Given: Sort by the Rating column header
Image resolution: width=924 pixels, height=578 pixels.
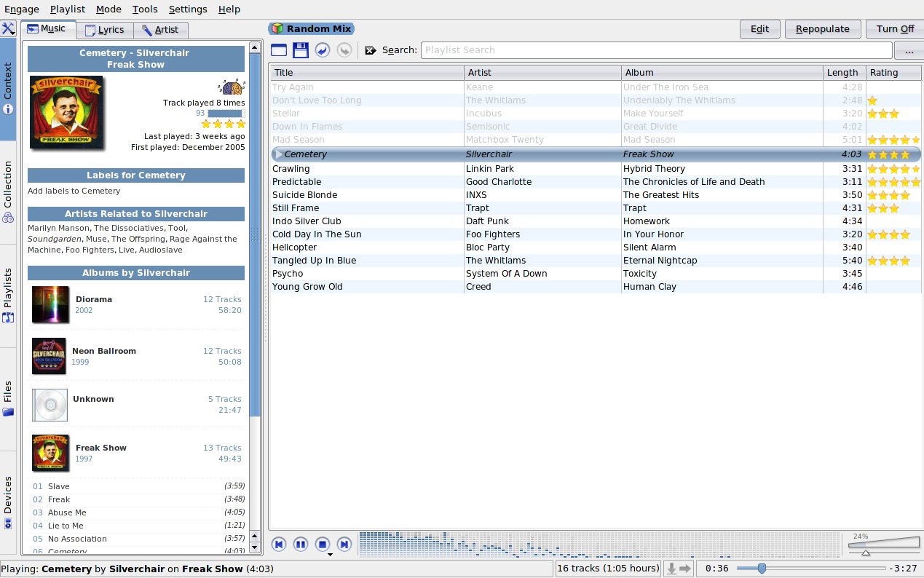Looking at the screenshot, I should [x=893, y=73].
